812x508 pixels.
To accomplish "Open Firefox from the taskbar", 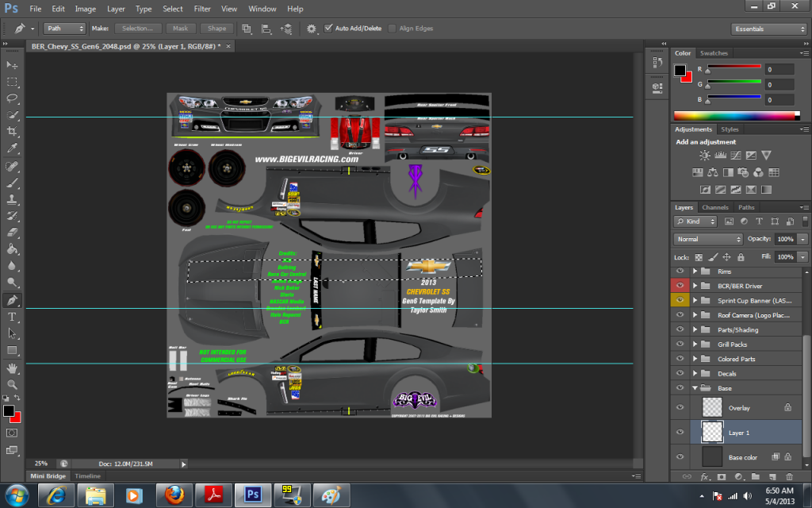I will click(174, 495).
